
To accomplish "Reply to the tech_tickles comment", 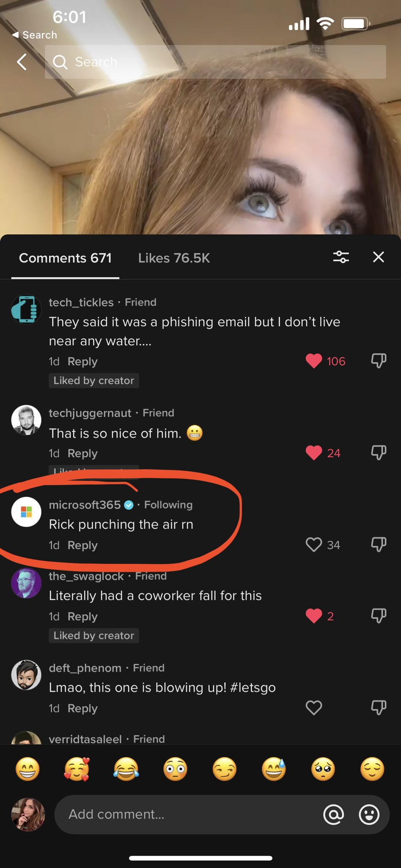I will [x=83, y=362].
